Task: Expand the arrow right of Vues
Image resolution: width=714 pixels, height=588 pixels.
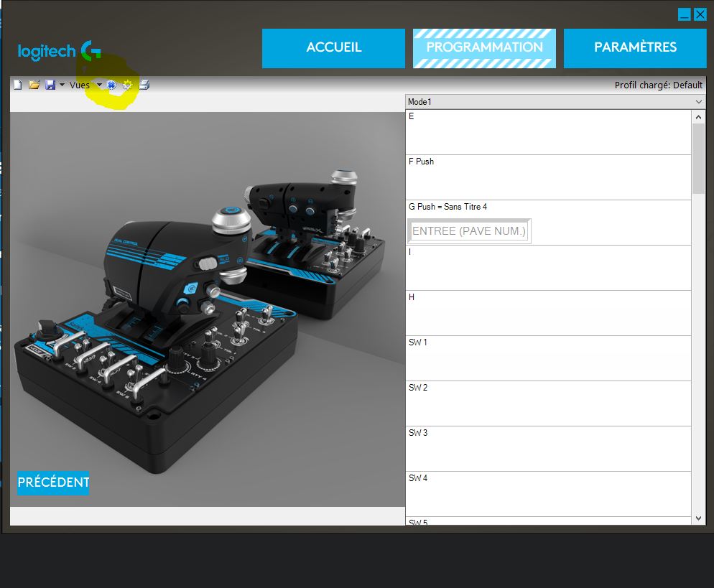Action: click(99, 85)
